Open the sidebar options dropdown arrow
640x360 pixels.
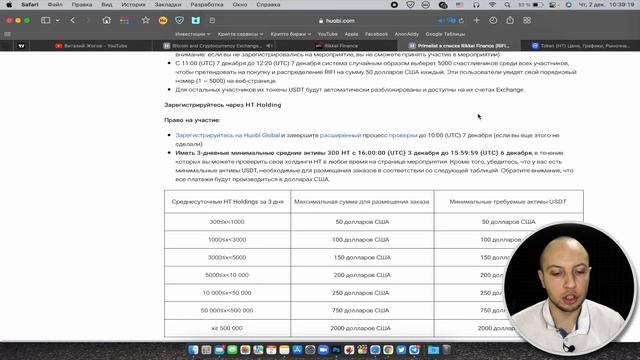coord(58,20)
